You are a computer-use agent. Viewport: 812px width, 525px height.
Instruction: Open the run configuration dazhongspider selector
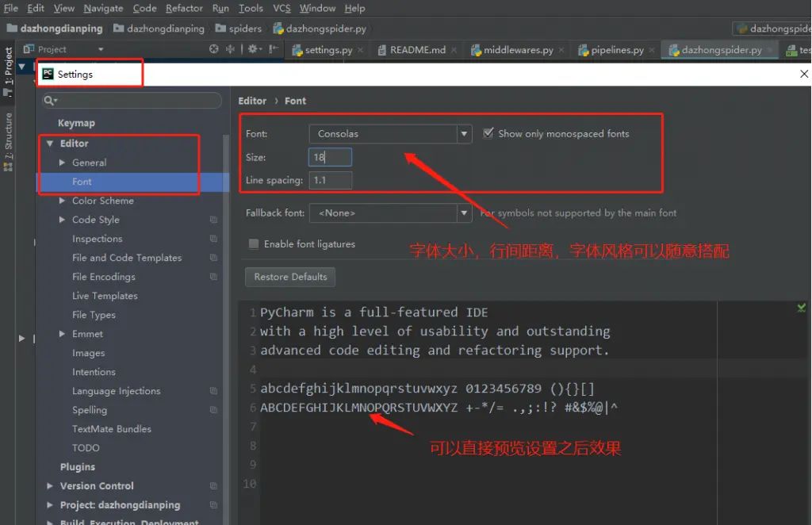(x=772, y=29)
